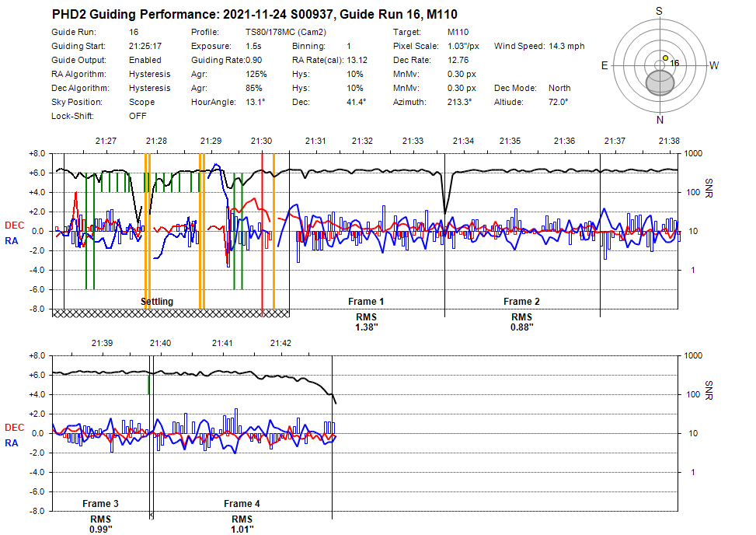The width and height of the screenshot is (756, 535).
Task: Click the Dec Mode value 'North'
Action: (x=559, y=89)
